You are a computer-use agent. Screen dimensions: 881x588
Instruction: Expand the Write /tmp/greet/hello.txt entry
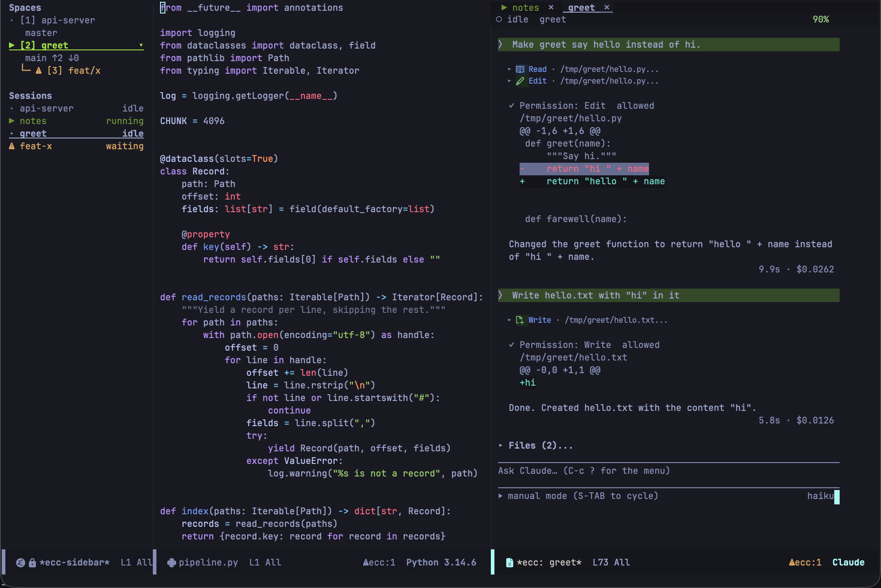tap(509, 320)
